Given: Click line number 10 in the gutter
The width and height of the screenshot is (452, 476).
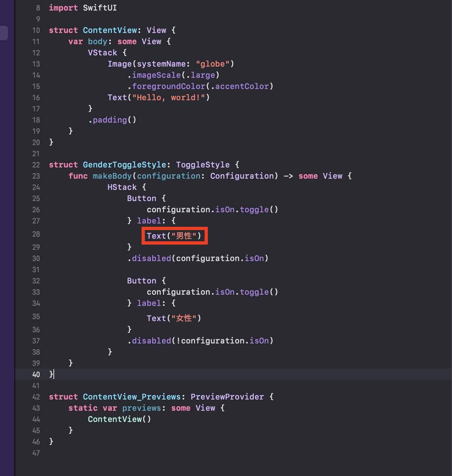Looking at the screenshot, I should (x=36, y=30).
